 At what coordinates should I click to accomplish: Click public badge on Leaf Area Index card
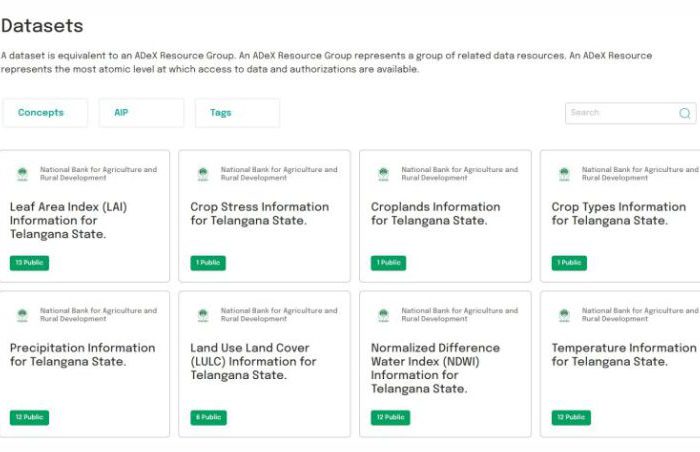coord(29,263)
